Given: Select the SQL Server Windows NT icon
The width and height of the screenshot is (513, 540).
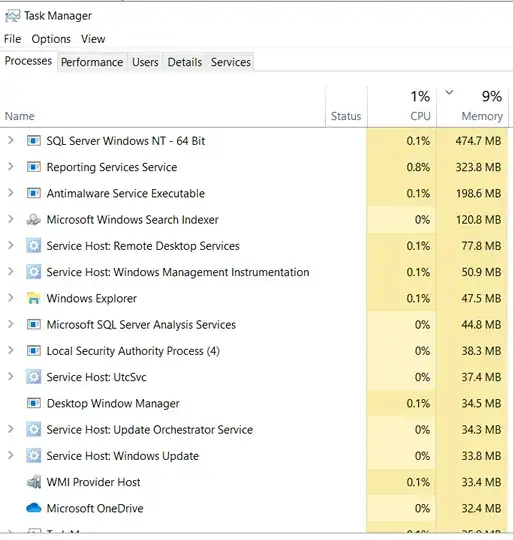Looking at the screenshot, I should point(34,141).
